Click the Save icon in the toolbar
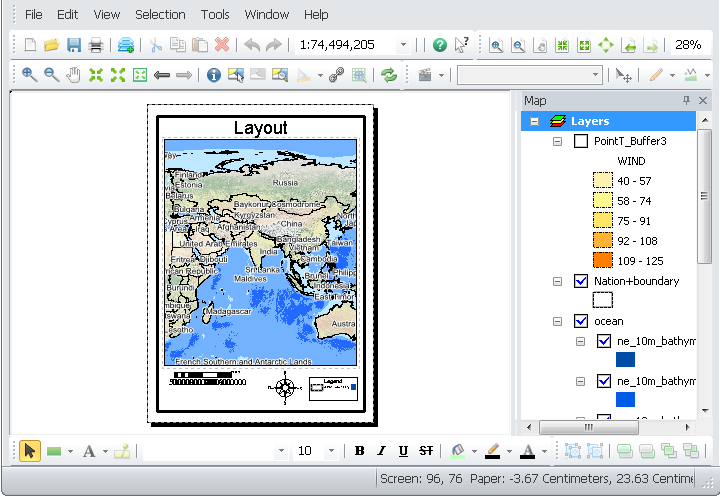 (x=74, y=45)
